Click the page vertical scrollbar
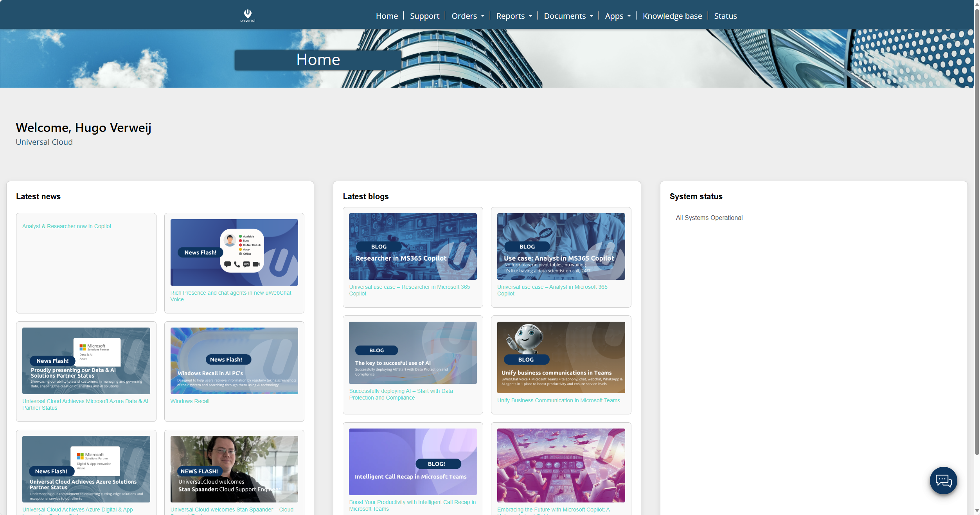 (x=976, y=235)
